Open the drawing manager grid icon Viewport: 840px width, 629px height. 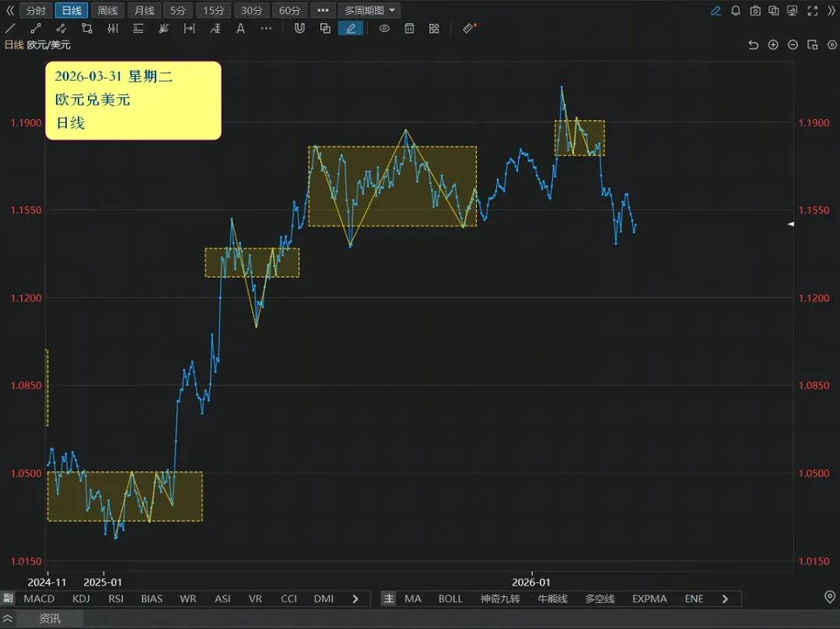click(435, 29)
